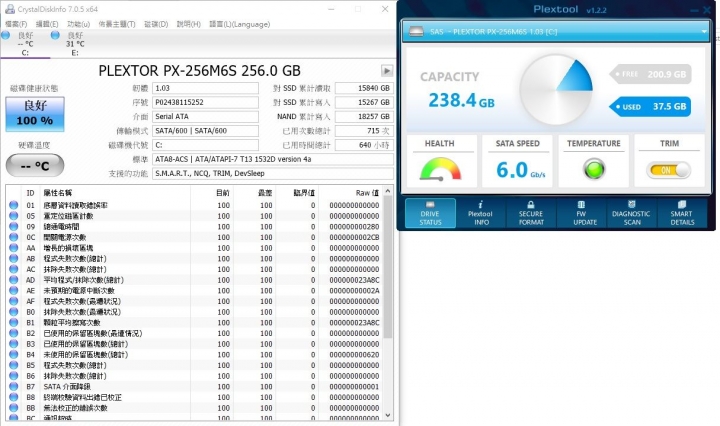Click the NAND writes field 18257 GB
The height and width of the screenshot is (426, 720).
(364, 117)
